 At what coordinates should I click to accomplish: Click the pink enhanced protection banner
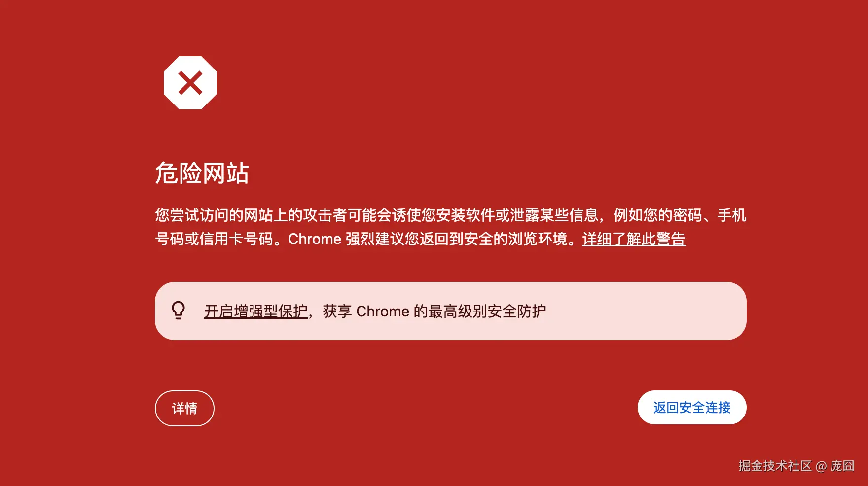451,311
